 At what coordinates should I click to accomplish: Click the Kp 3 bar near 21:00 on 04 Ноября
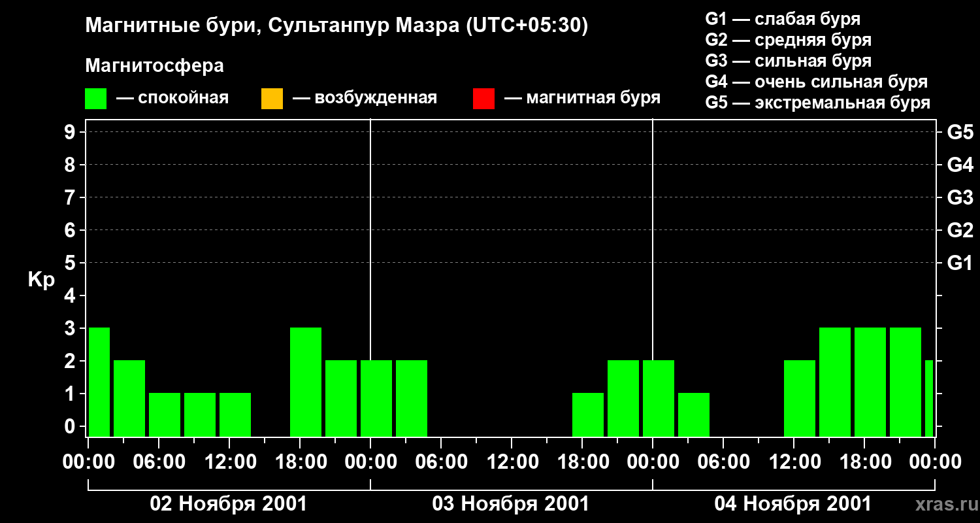(x=906, y=382)
